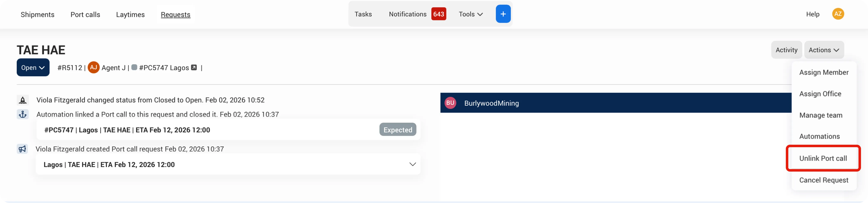Open the external link icon beside Lagos

coord(194,67)
